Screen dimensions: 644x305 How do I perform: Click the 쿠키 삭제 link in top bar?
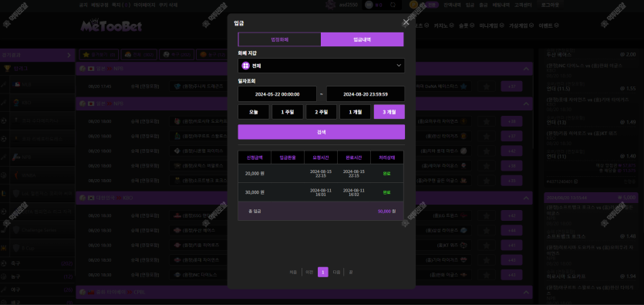[x=168, y=5]
